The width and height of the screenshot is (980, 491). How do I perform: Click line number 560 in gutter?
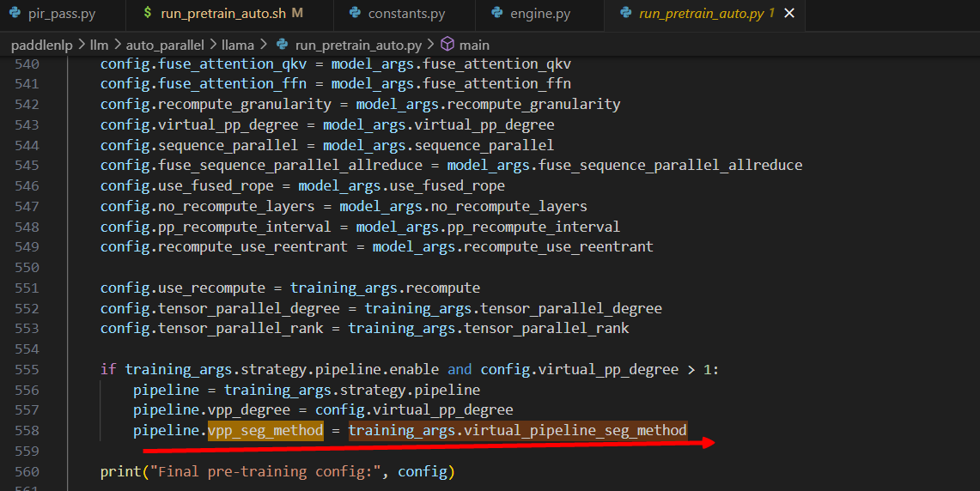point(27,471)
